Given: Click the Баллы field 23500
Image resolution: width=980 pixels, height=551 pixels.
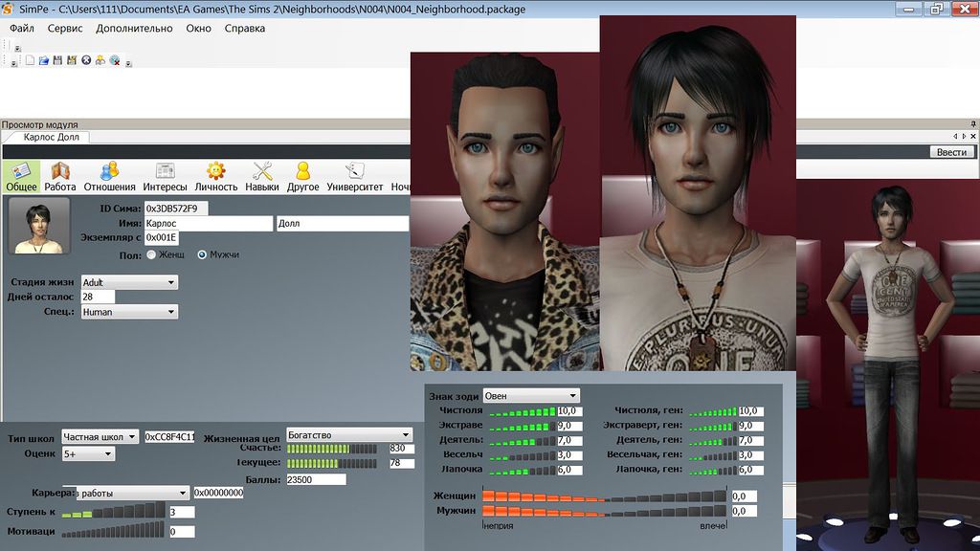Looking at the screenshot, I should tap(316, 480).
